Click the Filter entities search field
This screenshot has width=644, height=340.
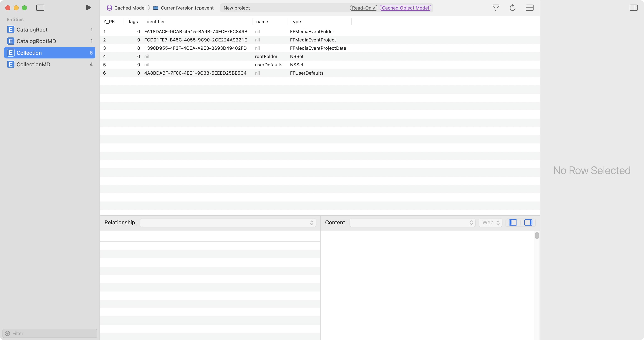coord(50,333)
